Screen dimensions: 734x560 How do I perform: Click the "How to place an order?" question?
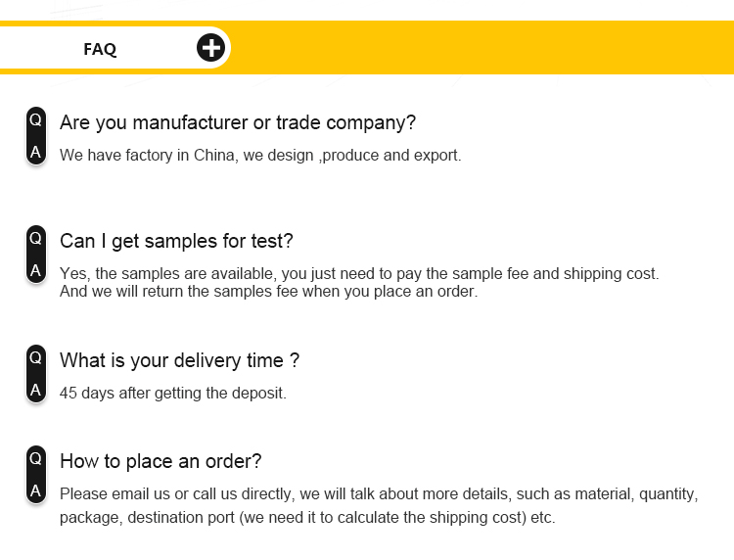[x=161, y=461]
